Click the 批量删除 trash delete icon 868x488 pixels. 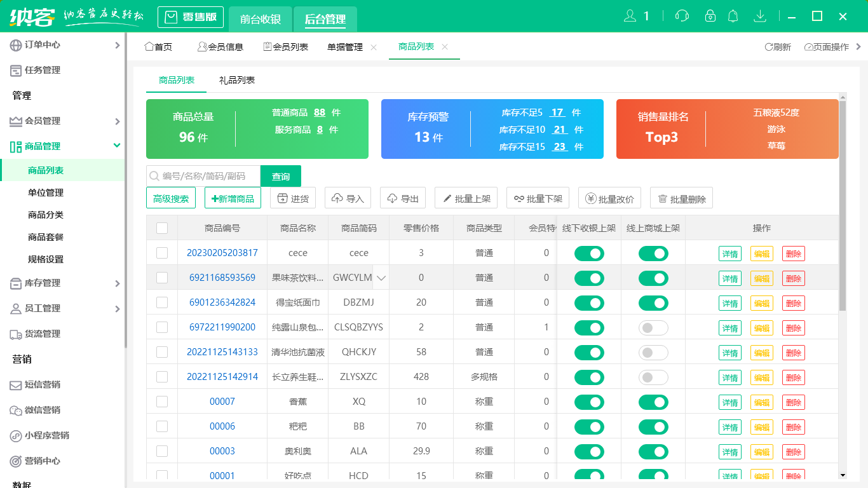663,198
